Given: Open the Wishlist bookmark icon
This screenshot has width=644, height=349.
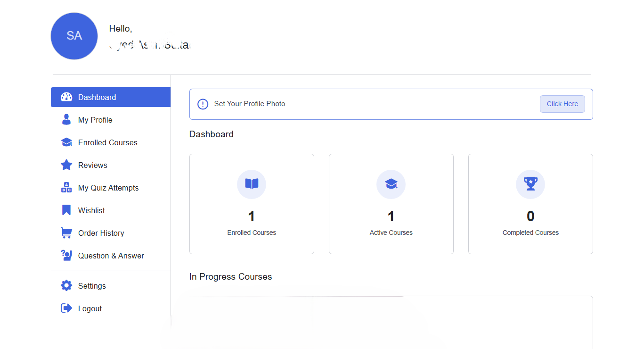Looking at the screenshot, I should 65,210.
